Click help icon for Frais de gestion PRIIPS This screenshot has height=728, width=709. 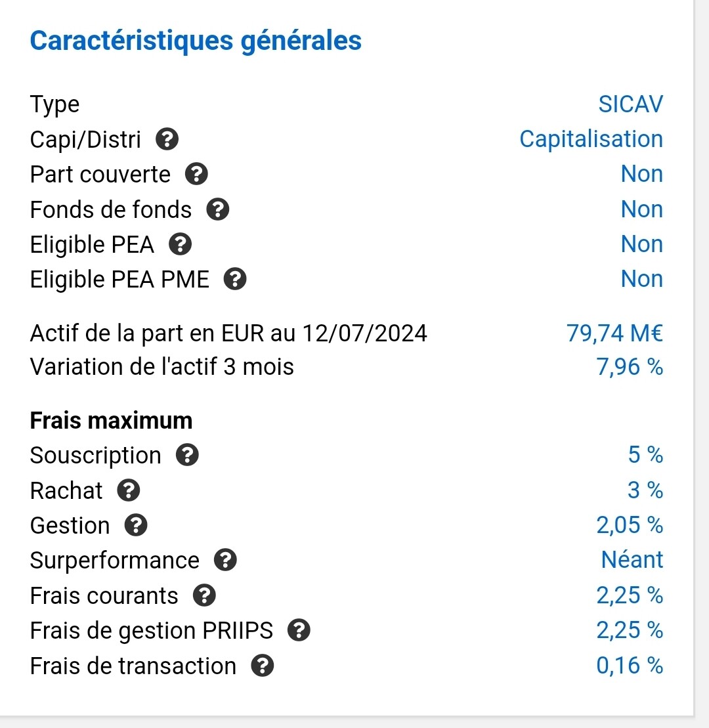click(299, 631)
